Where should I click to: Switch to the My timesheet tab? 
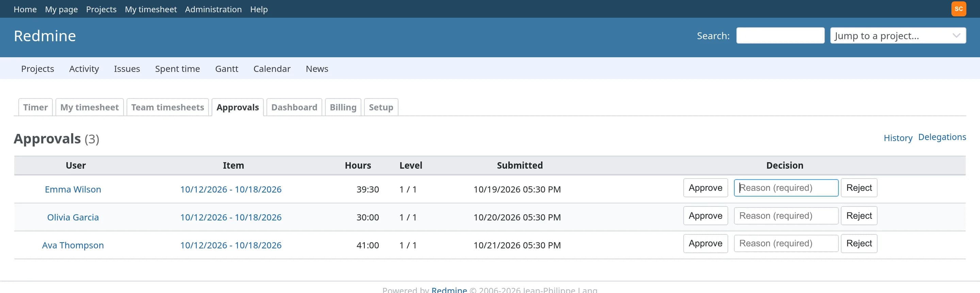(89, 107)
